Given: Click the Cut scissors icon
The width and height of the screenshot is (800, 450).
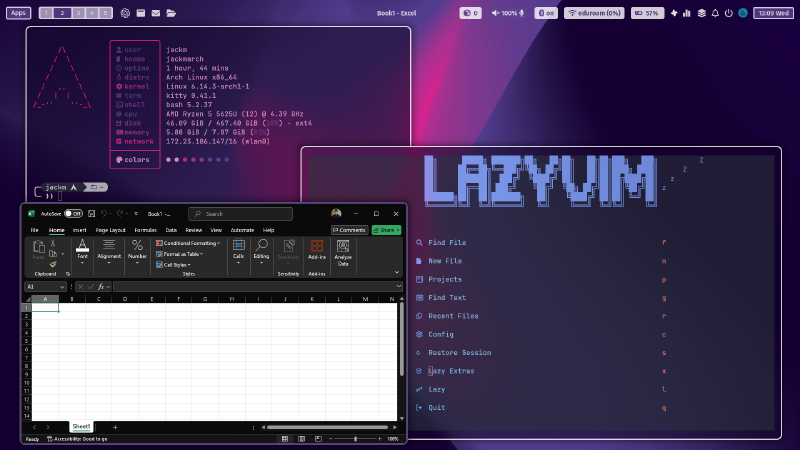Looking at the screenshot, I should pos(53,243).
